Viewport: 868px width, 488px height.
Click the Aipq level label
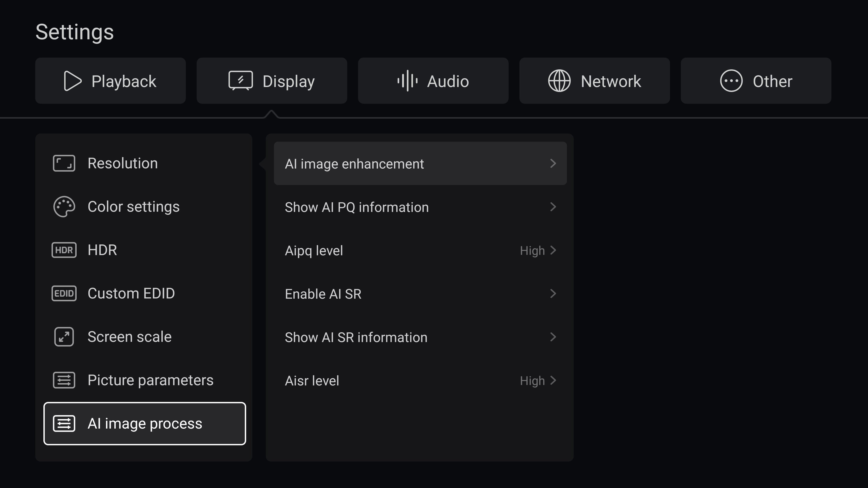[x=314, y=251]
